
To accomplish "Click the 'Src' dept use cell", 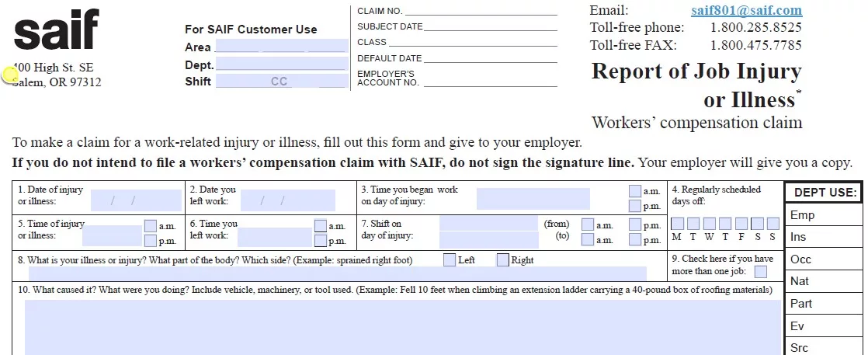I will [825, 346].
